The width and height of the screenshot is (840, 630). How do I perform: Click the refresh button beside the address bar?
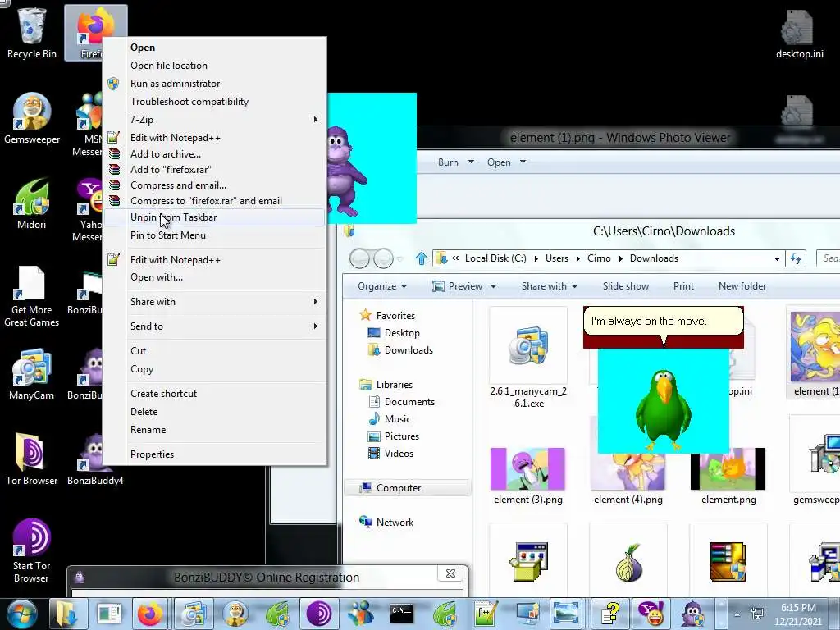tap(796, 258)
